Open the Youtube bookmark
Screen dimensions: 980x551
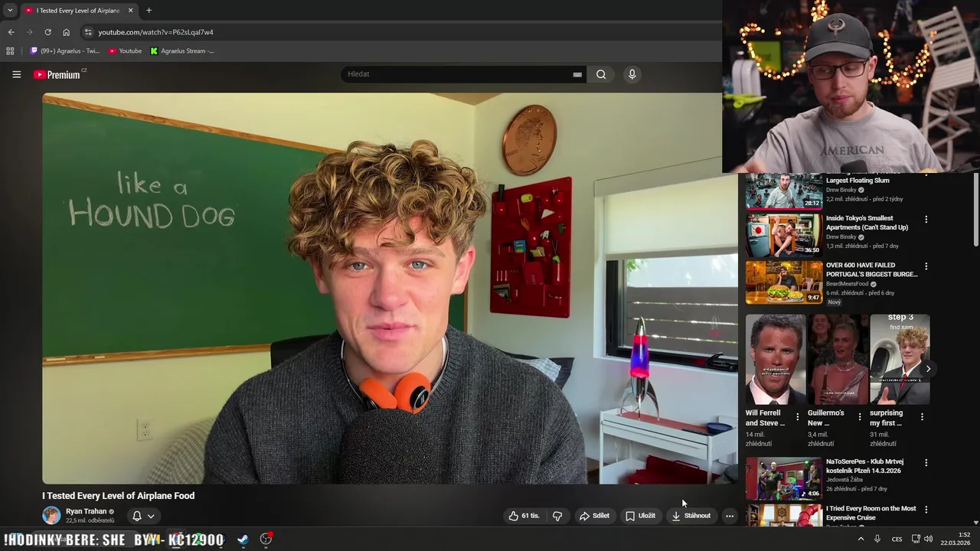click(125, 51)
